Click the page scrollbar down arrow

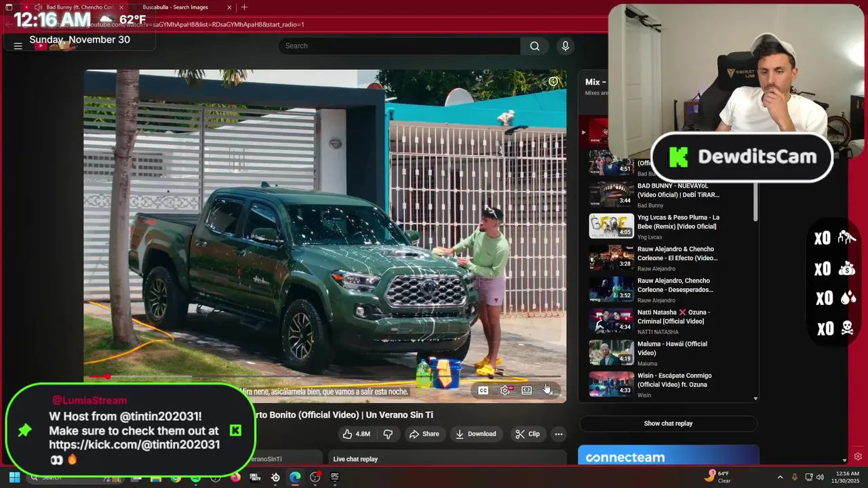844,460
